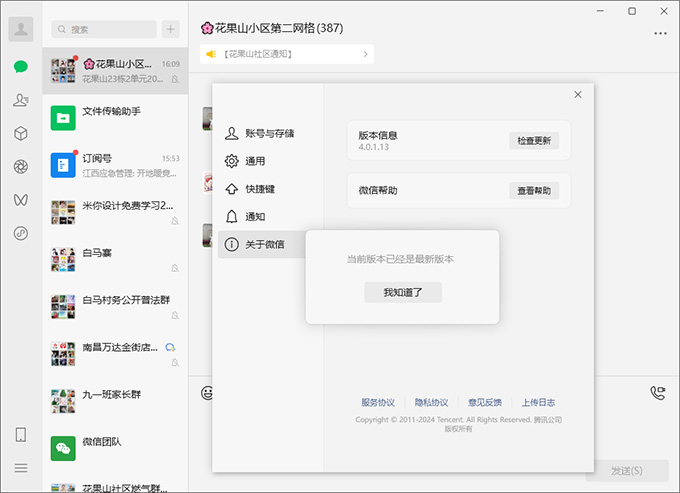Open the 服务协议 link

pyautogui.click(x=378, y=403)
